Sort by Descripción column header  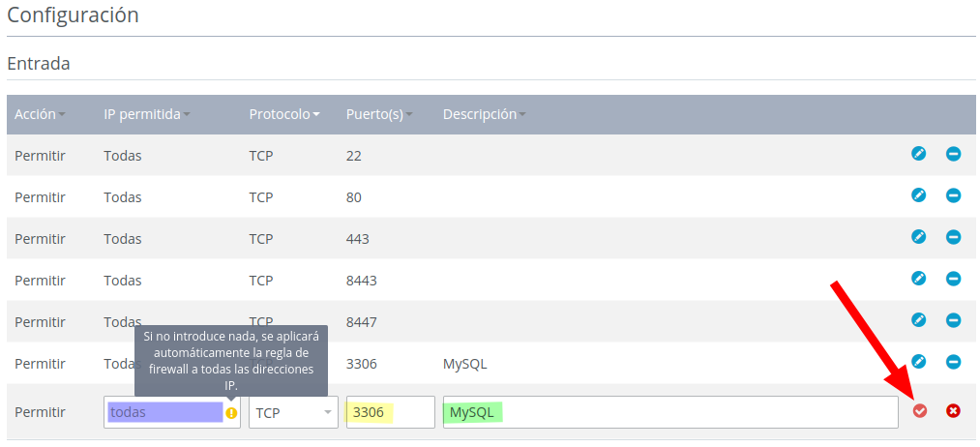[484, 114]
